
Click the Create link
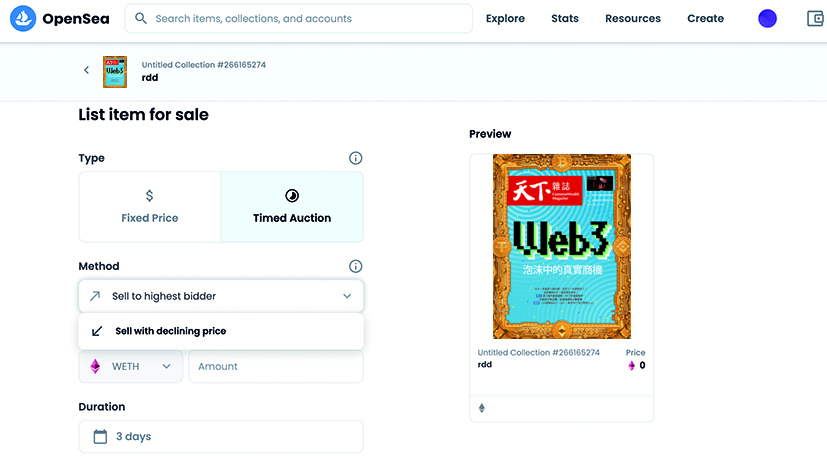pos(705,18)
